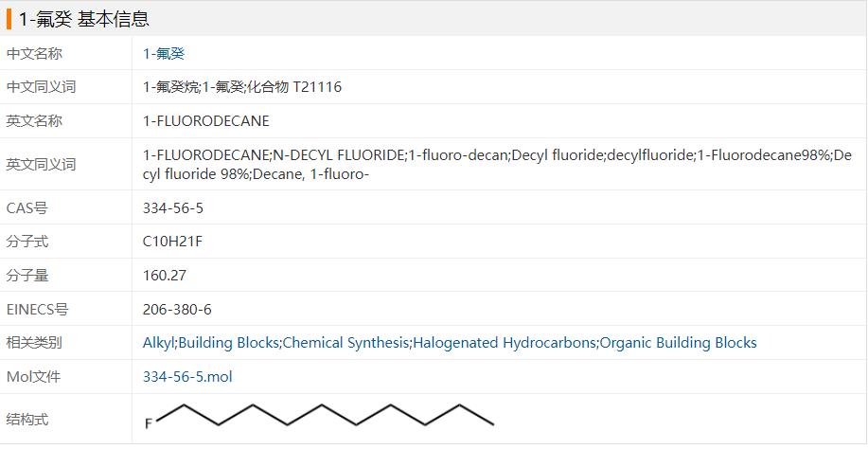
Task: Click the English name value 1-FLUORODECANE
Action: tap(206, 121)
